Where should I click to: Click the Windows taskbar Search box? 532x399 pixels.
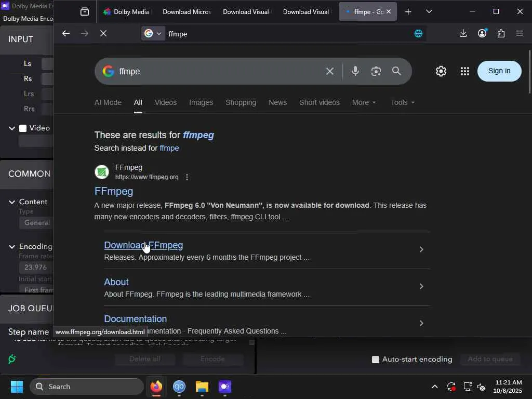[87, 387]
